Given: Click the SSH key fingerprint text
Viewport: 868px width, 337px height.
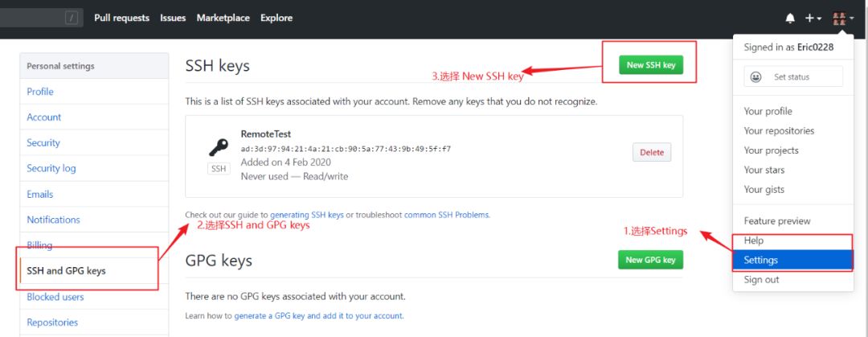Looking at the screenshot, I should 346,149.
